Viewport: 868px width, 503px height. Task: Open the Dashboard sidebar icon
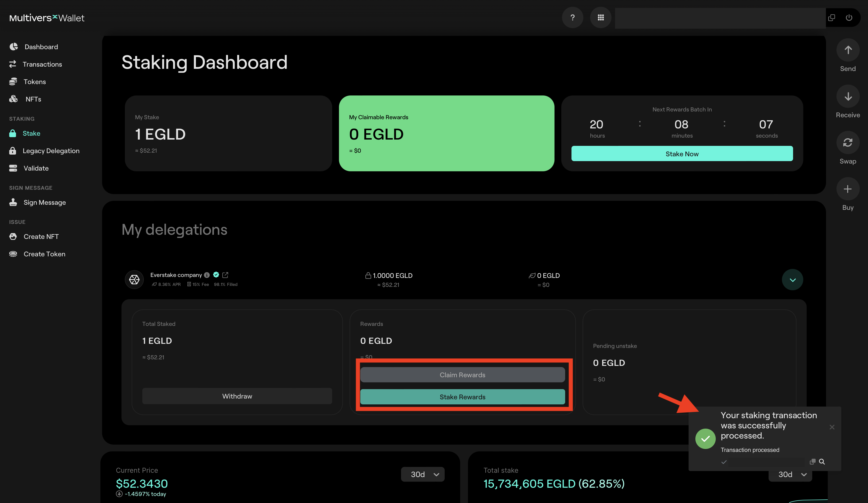14,47
